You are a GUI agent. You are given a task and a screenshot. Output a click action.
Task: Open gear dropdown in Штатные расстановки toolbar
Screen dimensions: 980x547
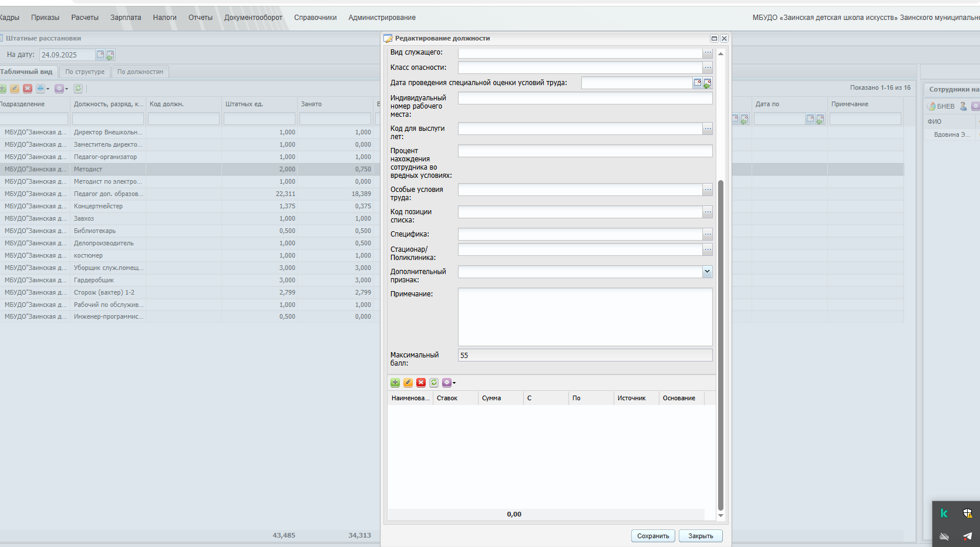pyautogui.click(x=61, y=89)
